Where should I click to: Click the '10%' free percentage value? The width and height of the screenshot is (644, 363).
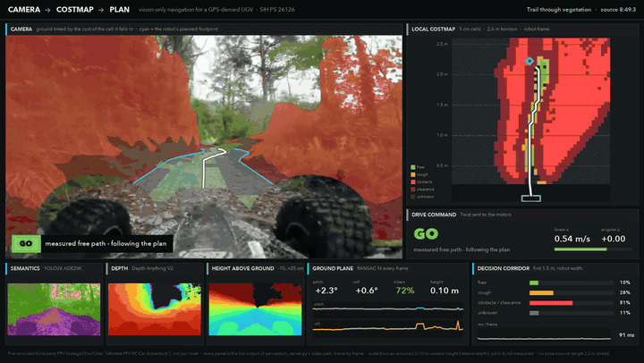[624, 283]
